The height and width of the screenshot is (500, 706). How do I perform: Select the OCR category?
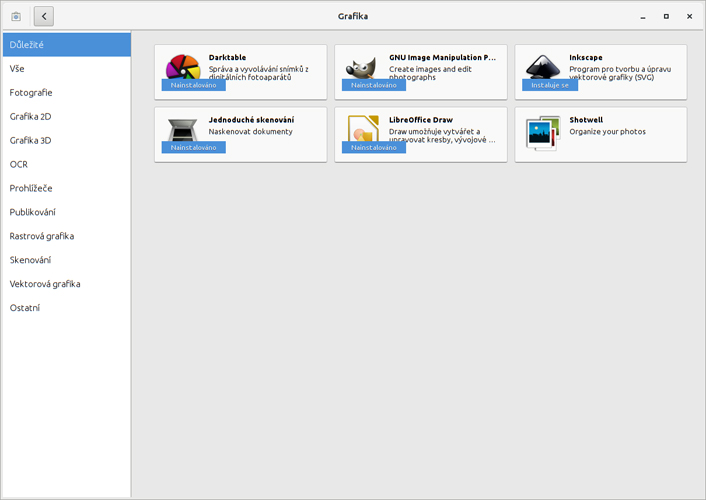click(x=67, y=164)
